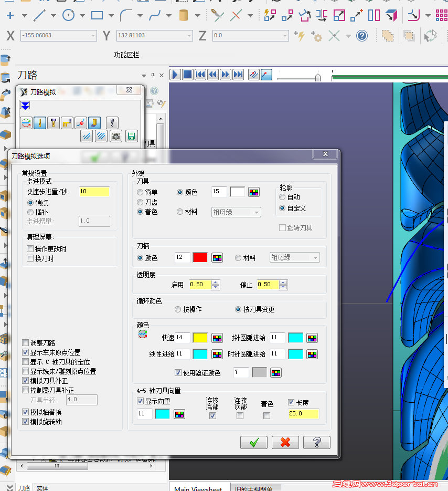
Task: Click the loop refresh icon in 刀路模拟
Action: pos(26,123)
